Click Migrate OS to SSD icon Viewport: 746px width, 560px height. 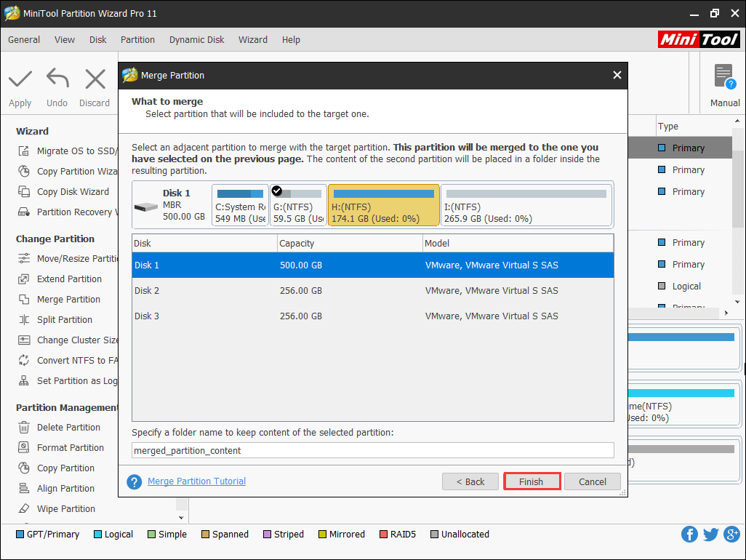tap(23, 151)
